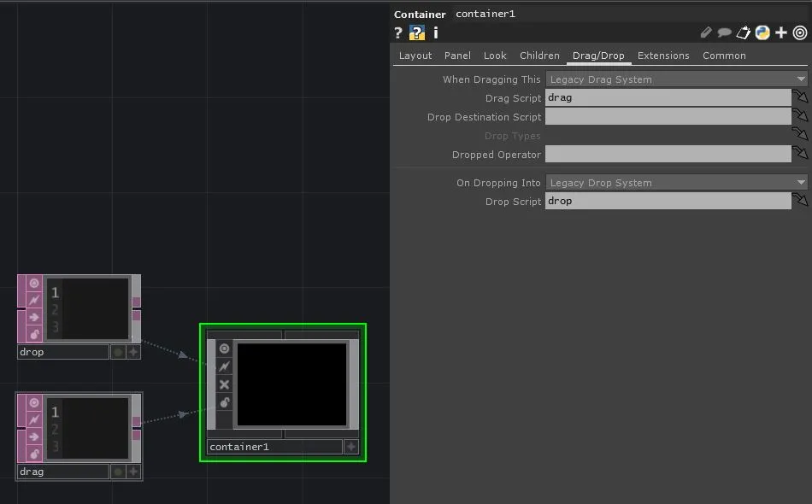Screen dimensions: 812x504
Task: Click the Children parameter page
Action: coord(539,56)
